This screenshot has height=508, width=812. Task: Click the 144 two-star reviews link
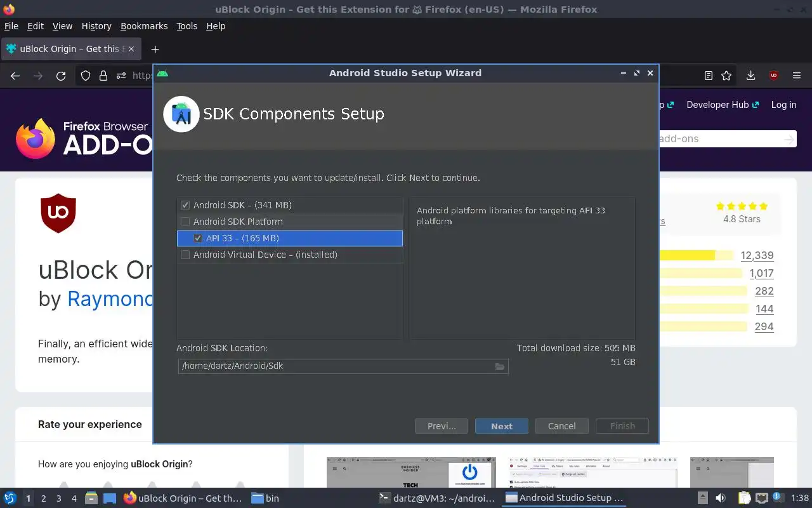click(x=764, y=309)
